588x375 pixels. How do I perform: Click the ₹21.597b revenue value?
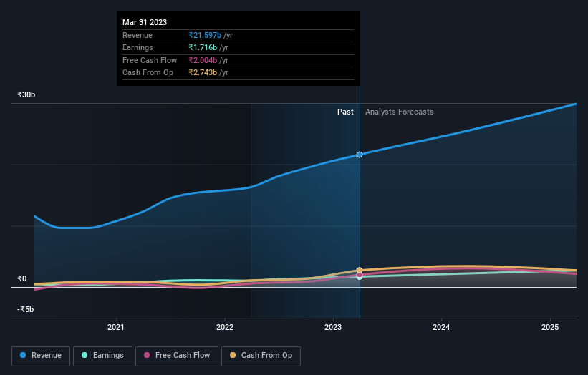pos(205,35)
